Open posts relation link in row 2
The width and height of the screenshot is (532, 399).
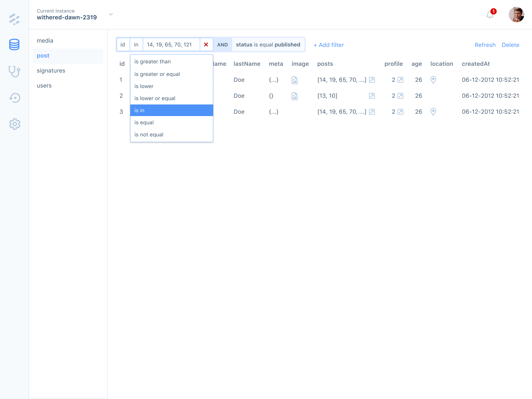(x=372, y=96)
